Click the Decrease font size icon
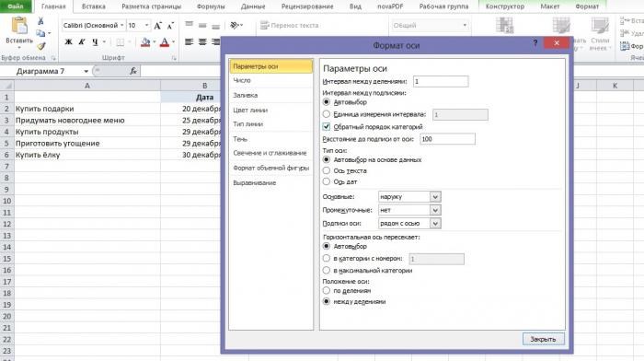The image size is (644, 361). click(170, 26)
